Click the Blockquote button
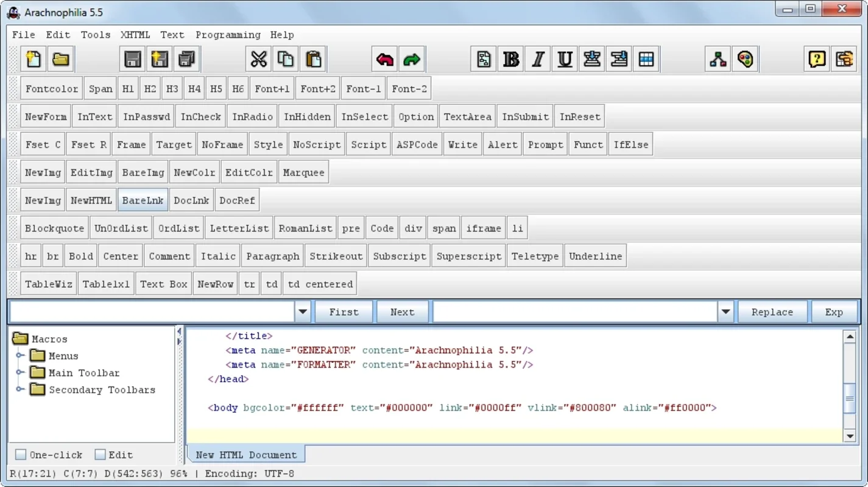Viewport: 868px width, 487px height. [x=54, y=228]
